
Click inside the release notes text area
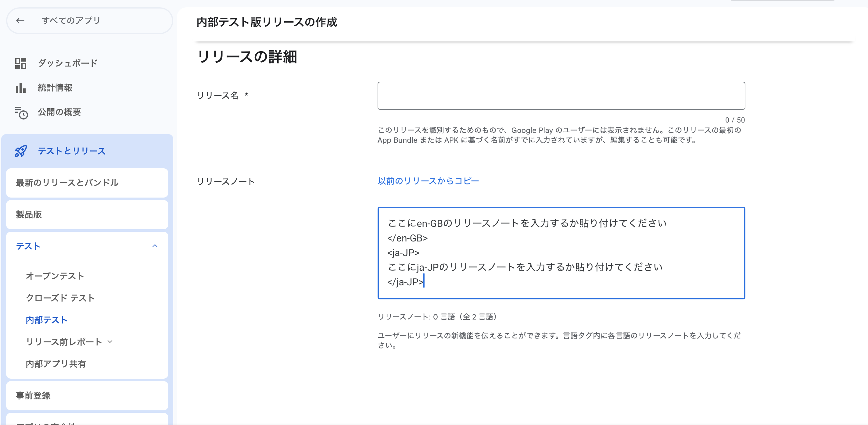click(561, 252)
